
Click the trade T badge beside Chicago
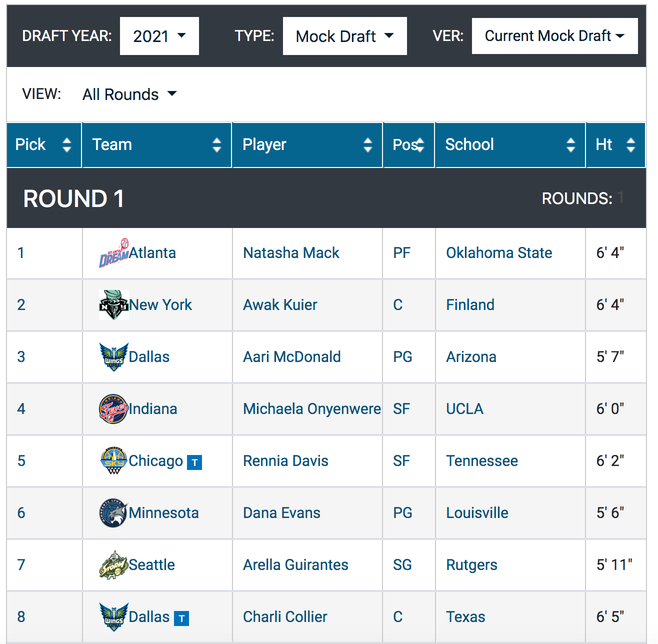click(x=194, y=462)
